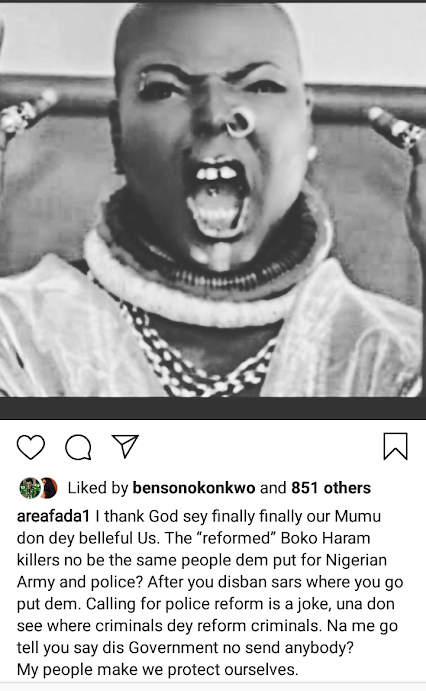Visit bensonokonkwo's profile
Image resolution: width=426 pixels, height=691 pixels.
tap(194, 488)
